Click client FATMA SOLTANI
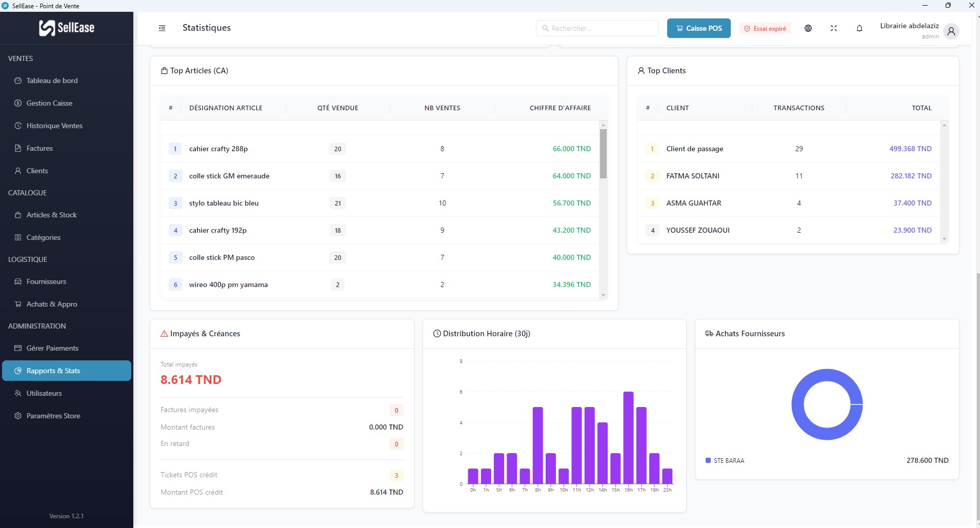Screen dimensions: 980x528 coord(693,176)
